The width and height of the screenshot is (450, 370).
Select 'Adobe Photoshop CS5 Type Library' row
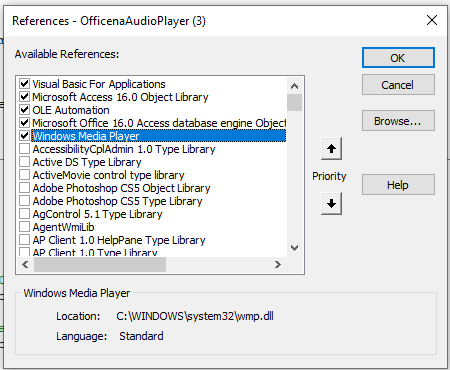(x=117, y=201)
